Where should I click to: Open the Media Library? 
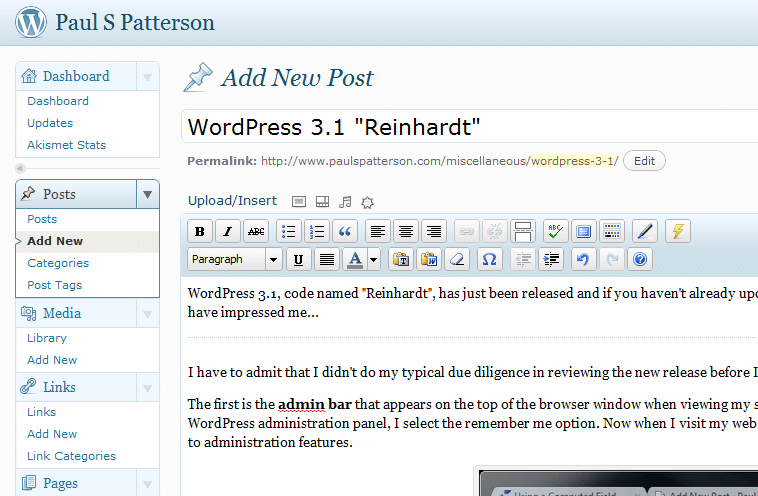click(x=47, y=338)
